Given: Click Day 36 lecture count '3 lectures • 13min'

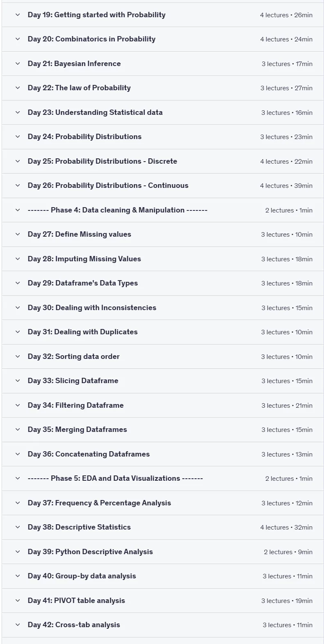Looking at the screenshot, I should [287, 454].
